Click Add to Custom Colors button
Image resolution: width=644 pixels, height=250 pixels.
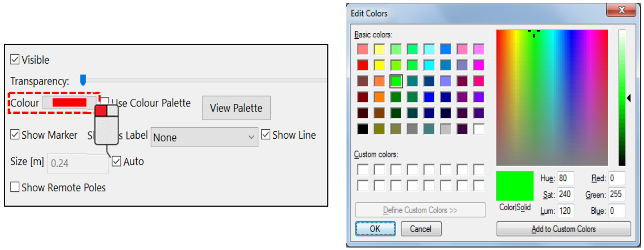click(x=563, y=229)
